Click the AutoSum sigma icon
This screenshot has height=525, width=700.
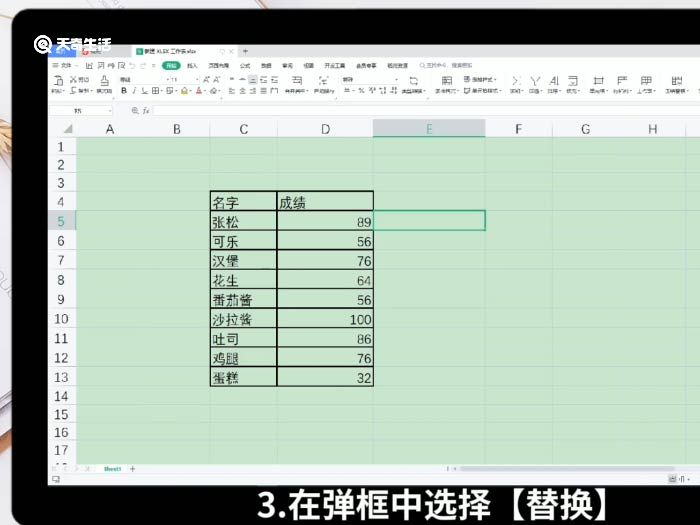click(516, 81)
